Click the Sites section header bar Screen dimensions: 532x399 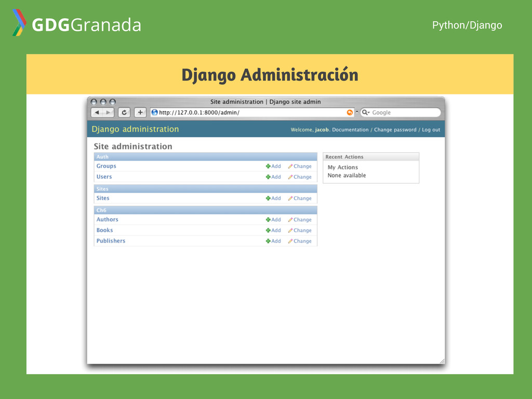(x=206, y=189)
